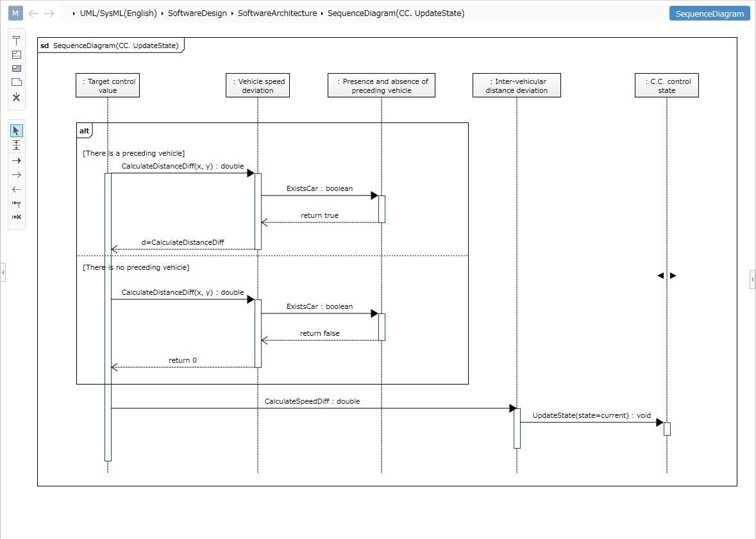
Task: Select guard [There is no preceding vehicle]
Action: tap(136, 267)
